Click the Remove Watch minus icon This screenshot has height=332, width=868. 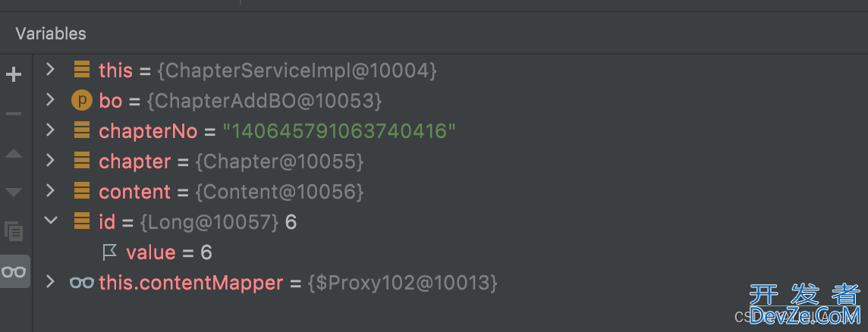point(14,114)
